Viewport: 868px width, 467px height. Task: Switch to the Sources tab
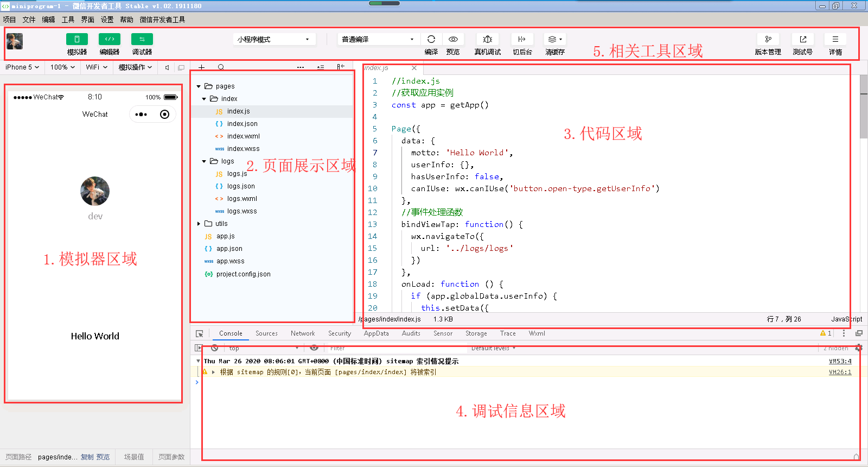(x=266, y=333)
